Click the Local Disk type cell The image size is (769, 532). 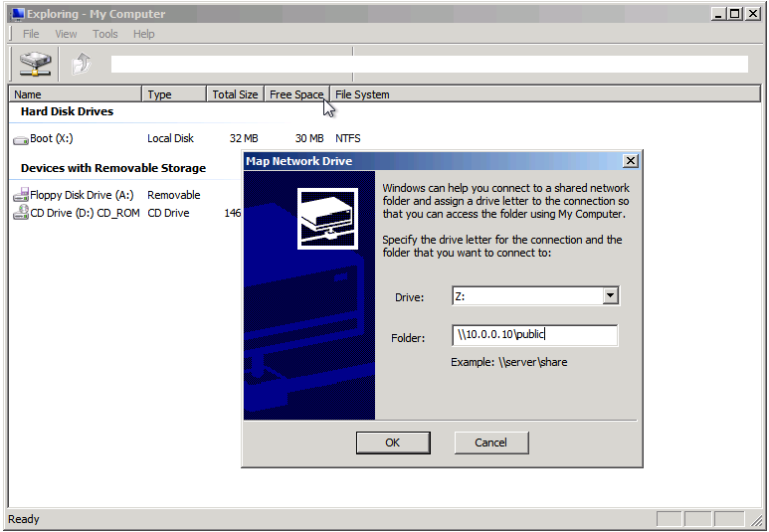click(171, 139)
